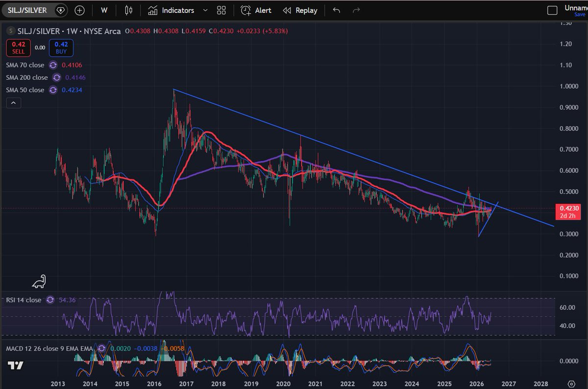Screen dimensions: 588x389
Task: Click the 2016 label on time axis
Action: 154,384
